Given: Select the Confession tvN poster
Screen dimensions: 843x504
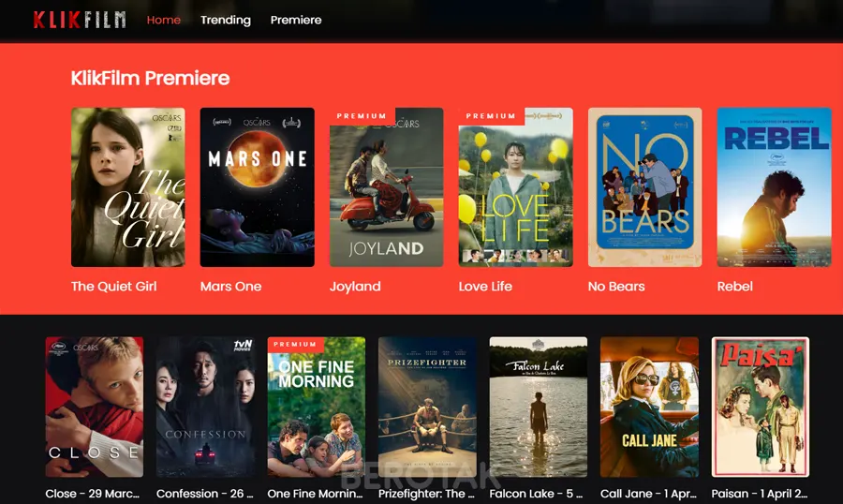Looking at the screenshot, I should [205, 408].
